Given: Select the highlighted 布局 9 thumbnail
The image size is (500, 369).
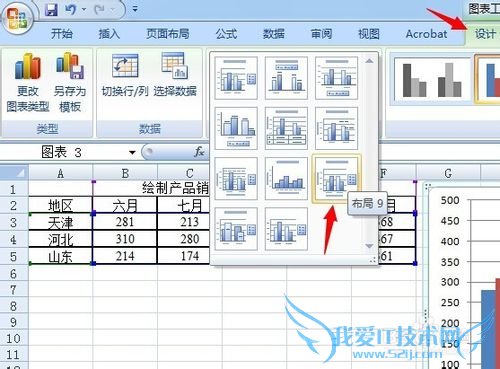Looking at the screenshot, I should [336, 179].
